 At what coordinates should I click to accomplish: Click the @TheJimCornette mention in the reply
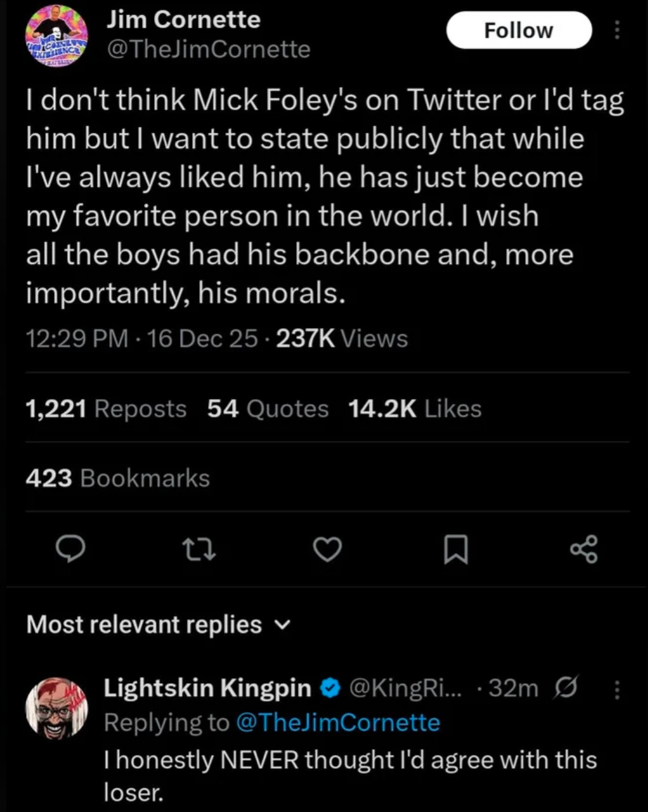click(337, 723)
